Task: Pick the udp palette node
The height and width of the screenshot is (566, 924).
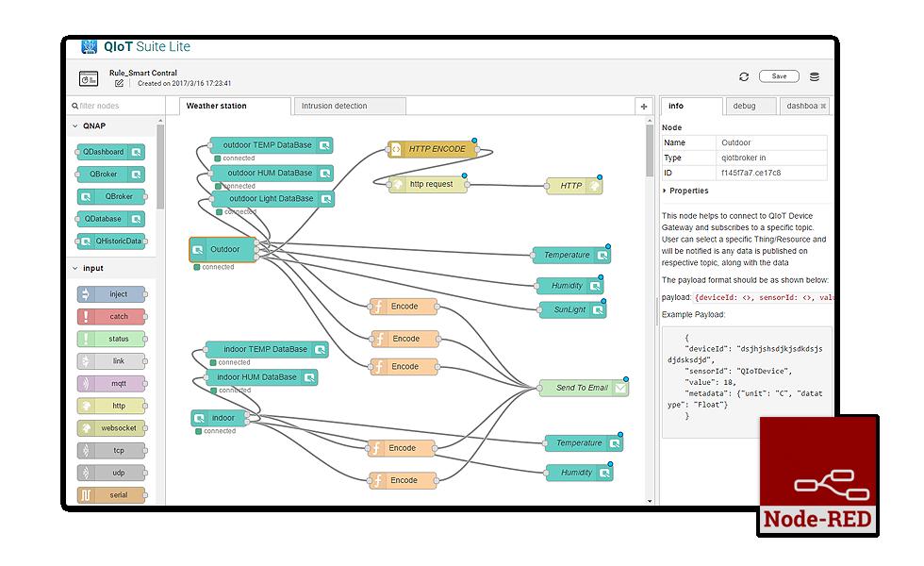Action: pyautogui.click(x=111, y=473)
